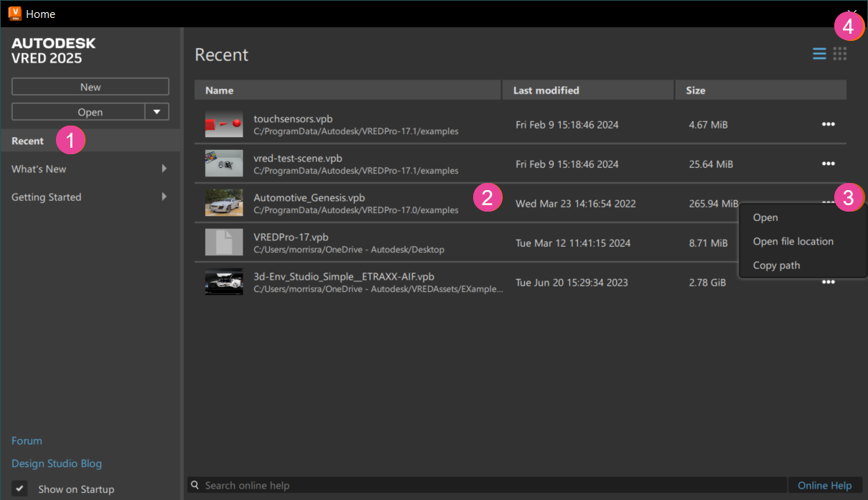This screenshot has width=868, height=500.
Task: Select the Recent tab in sidebar
Action: click(x=90, y=141)
